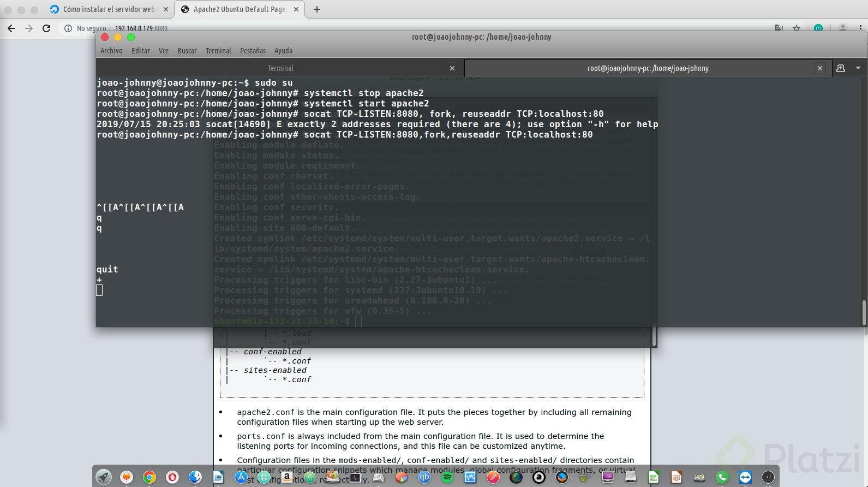Open the blue waveform monitor app in the dock
The height and width of the screenshot is (487, 868).
(470, 477)
